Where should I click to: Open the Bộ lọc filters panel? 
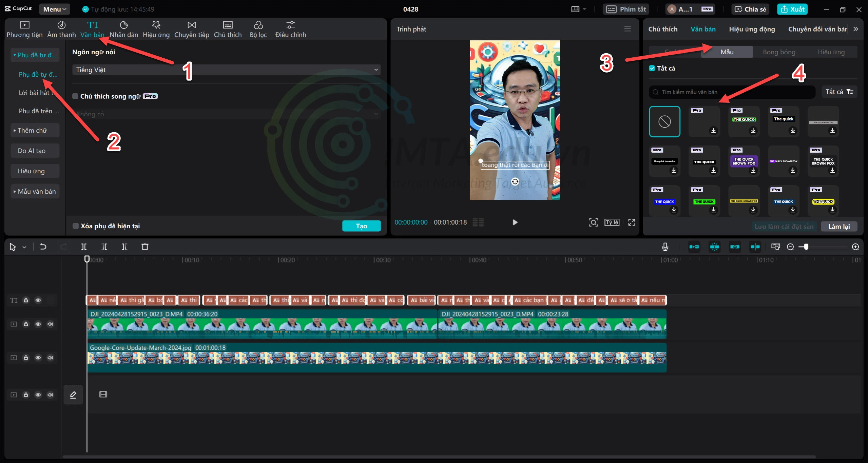[x=258, y=29]
